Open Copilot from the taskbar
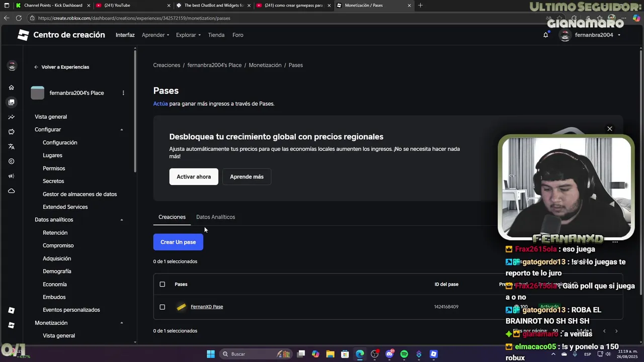Viewport: 644px width, 362px height. click(315, 354)
